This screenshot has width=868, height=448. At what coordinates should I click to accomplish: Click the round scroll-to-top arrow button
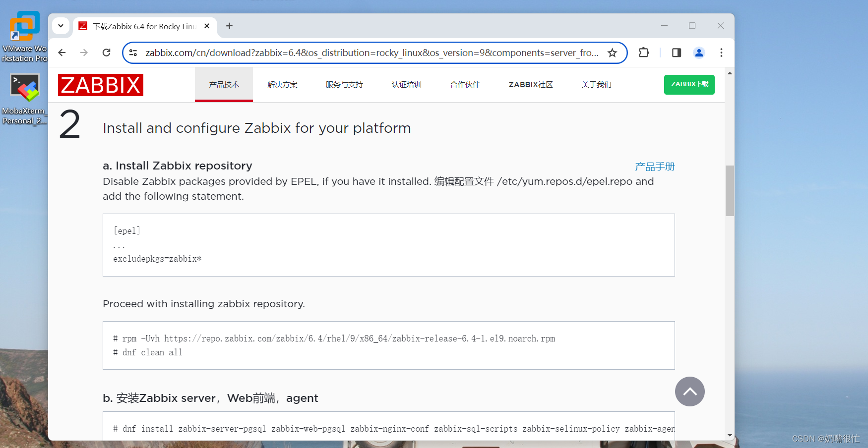point(689,392)
